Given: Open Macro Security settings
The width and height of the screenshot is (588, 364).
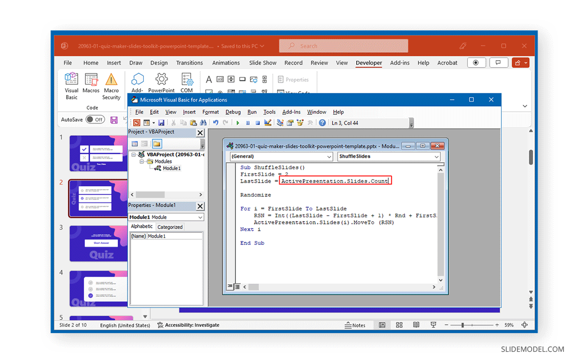Looking at the screenshot, I should pos(112,86).
